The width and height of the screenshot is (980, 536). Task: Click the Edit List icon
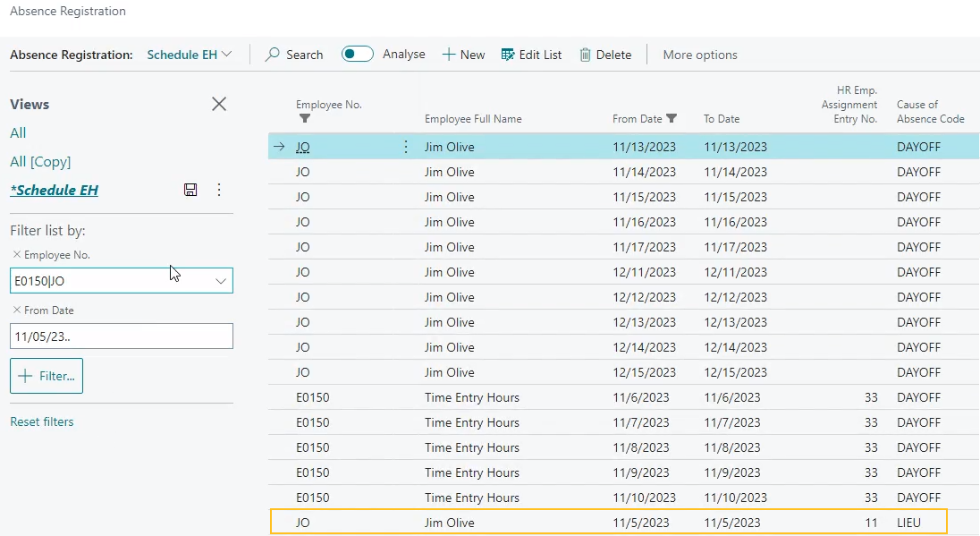click(505, 55)
